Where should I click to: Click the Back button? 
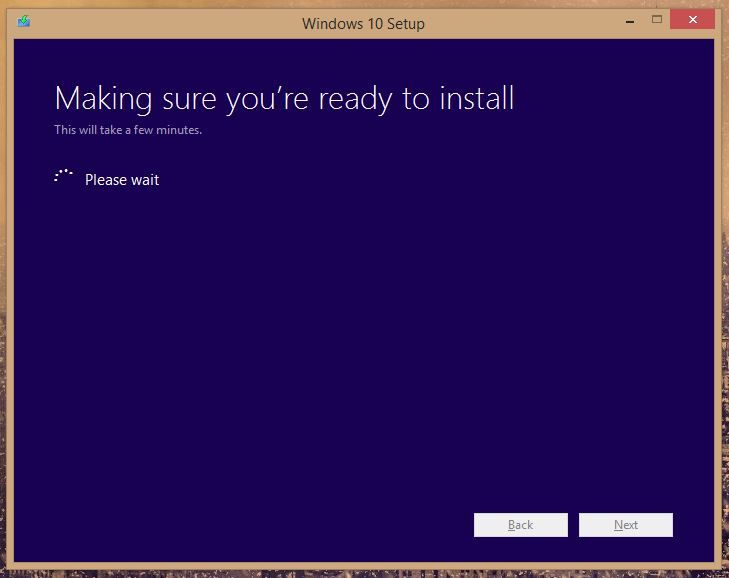click(x=521, y=525)
